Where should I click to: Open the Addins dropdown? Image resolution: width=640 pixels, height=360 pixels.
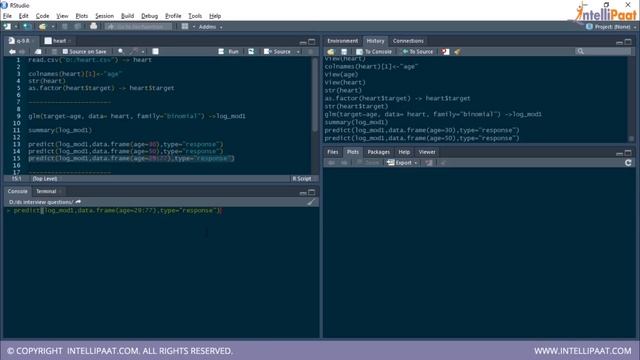pos(211,27)
